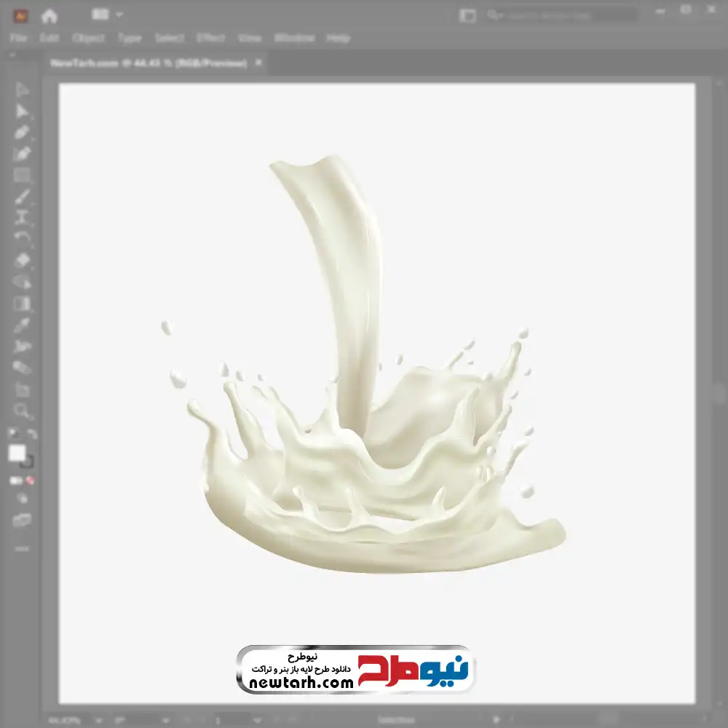Set the paint to None (red slash)
The width and height of the screenshot is (728, 728).
31,480
